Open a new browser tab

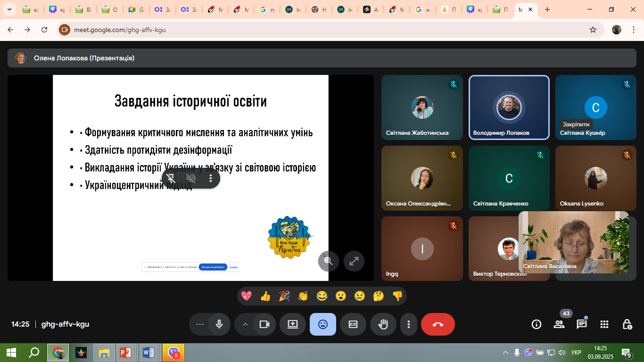click(x=547, y=9)
